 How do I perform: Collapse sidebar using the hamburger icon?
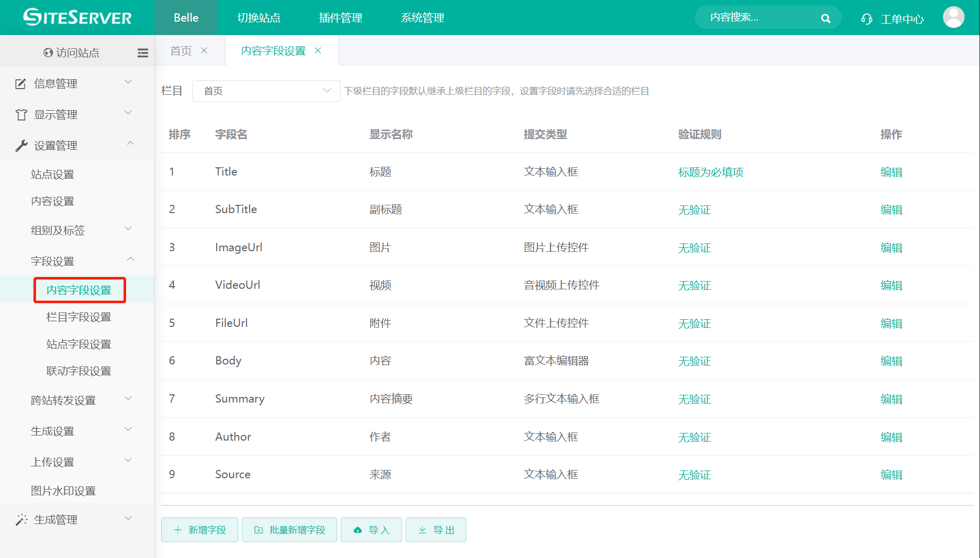click(143, 53)
